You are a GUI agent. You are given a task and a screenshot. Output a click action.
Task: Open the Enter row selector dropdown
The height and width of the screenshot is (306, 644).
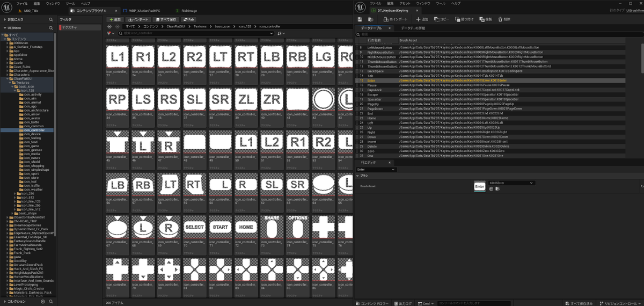click(376, 170)
